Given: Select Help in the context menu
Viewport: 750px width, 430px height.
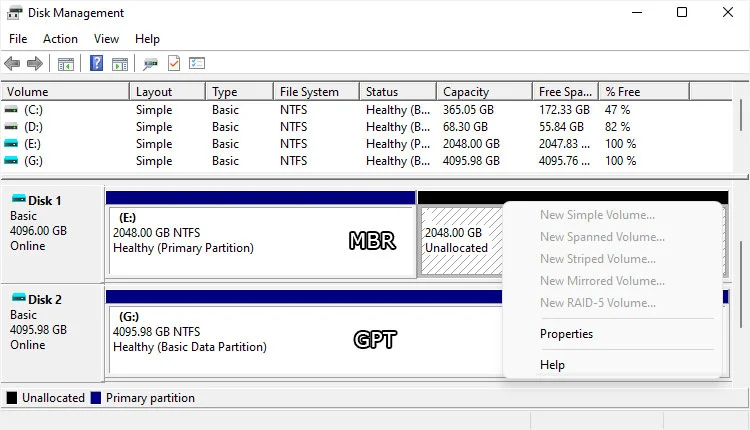Looking at the screenshot, I should [x=552, y=365].
